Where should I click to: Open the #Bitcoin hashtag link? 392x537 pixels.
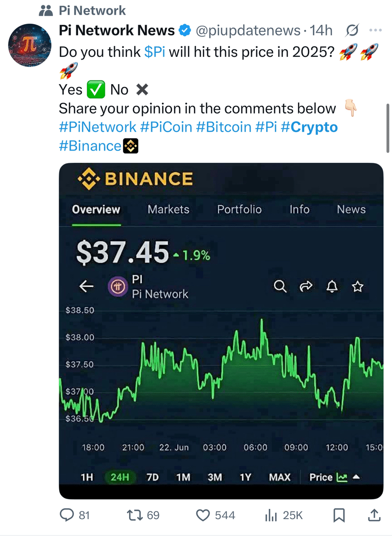pyautogui.click(x=223, y=127)
